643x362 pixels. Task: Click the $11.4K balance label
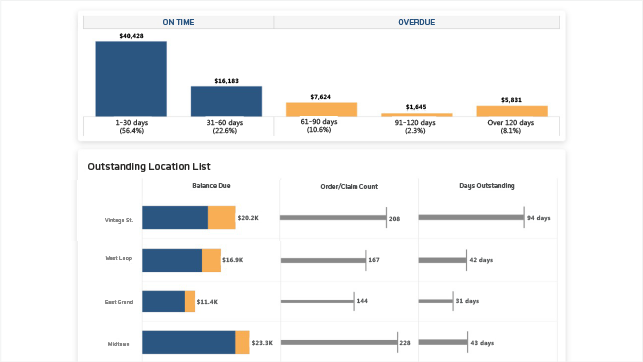pyautogui.click(x=207, y=302)
